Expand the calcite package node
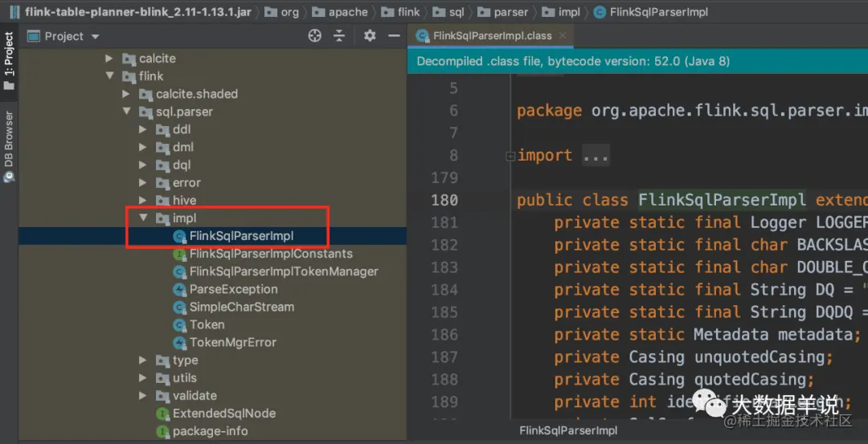Screen dimensions: 868x444 pos(109,59)
